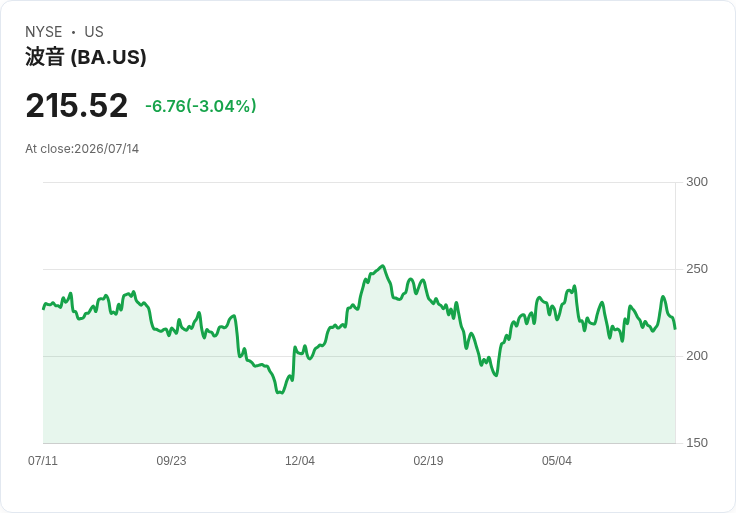
Task: Click the line's leftmost starting point
Action: (x=44, y=308)
